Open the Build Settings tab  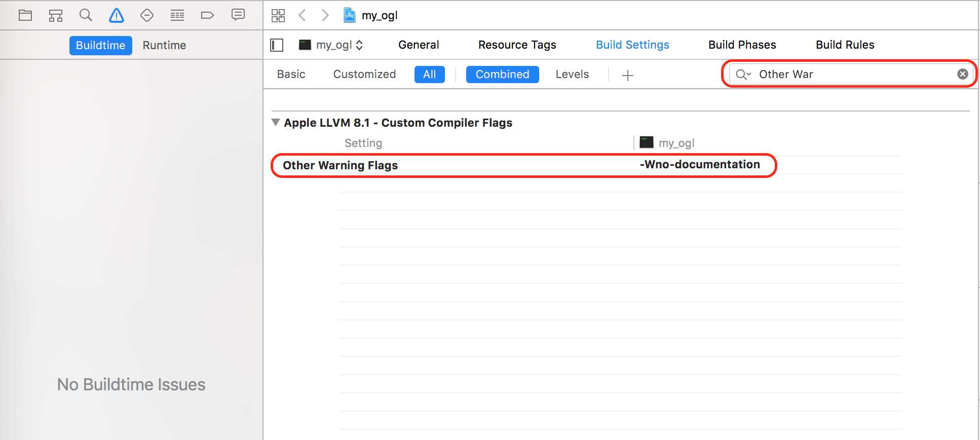632,45
